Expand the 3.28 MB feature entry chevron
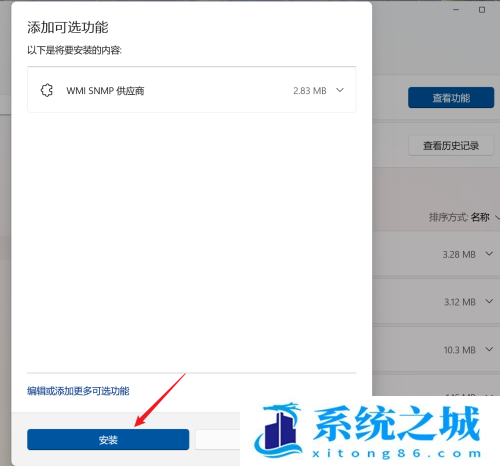The height and width of the screenshot is (466, 500). click(x=489, y=254)
